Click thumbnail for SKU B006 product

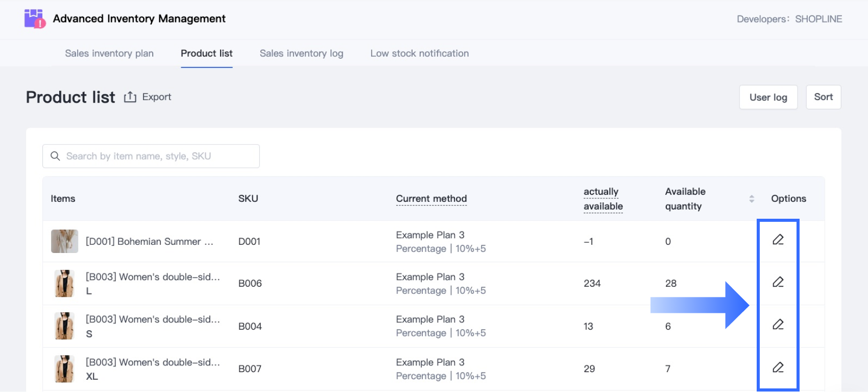64,284
